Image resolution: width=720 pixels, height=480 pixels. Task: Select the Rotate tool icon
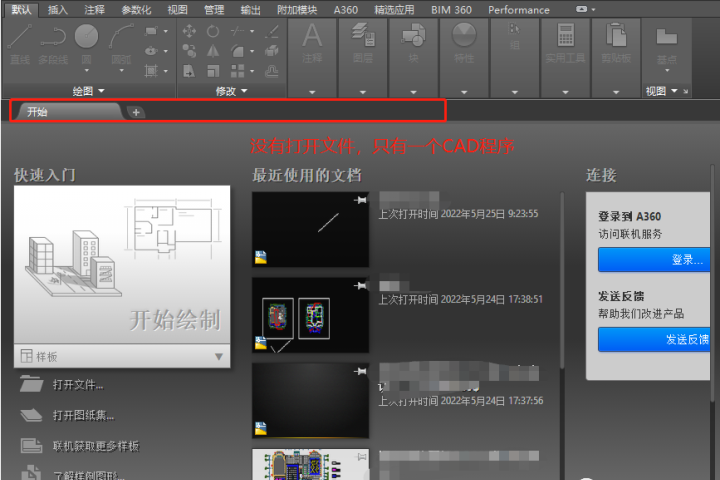213,31
